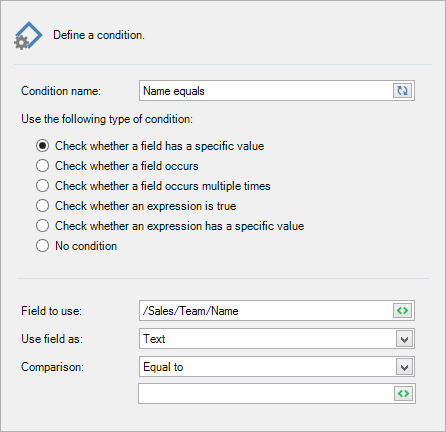Click the empty comparison value field
The image size is (446, 432).
[266, 394]
